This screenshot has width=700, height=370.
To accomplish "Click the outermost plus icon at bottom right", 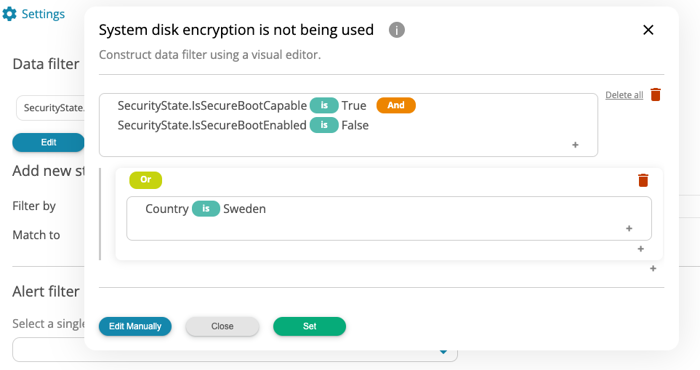I will (x=653, y=269).
